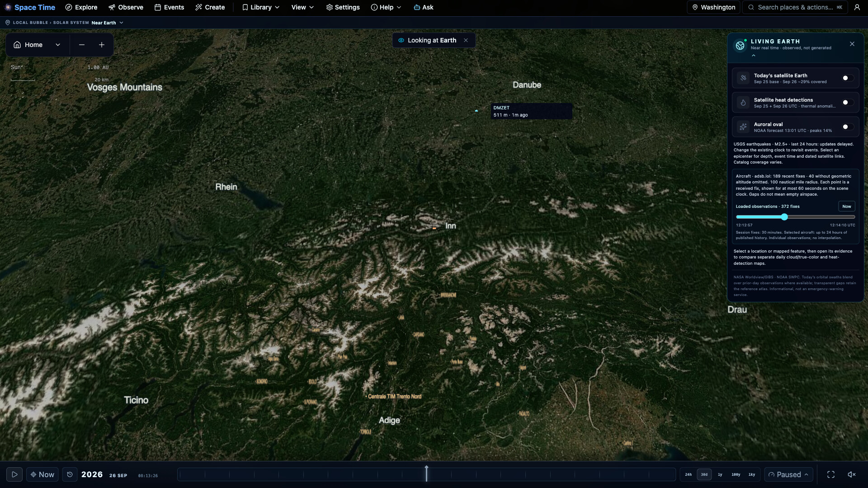Open the Events menu item
This screenshot has height=488, width=868.
pos(169,7)
